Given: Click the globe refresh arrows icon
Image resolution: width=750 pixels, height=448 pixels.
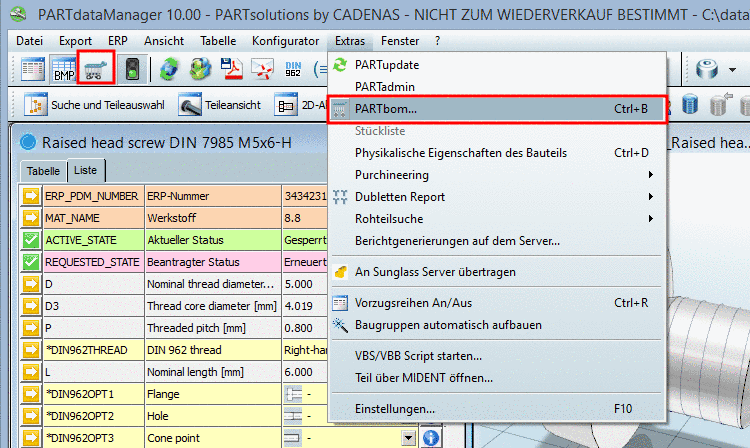Looking at the screenshot, I should point(169,69).
